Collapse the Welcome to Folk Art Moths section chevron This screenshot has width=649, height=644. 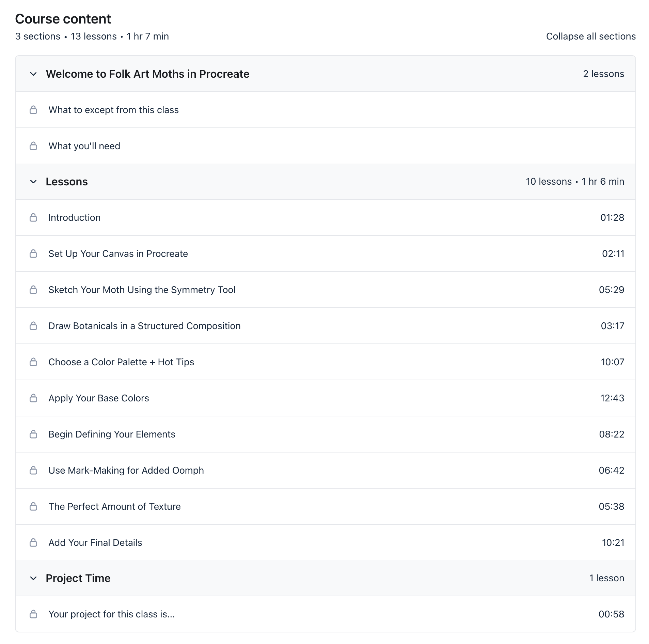click(33, 74)
